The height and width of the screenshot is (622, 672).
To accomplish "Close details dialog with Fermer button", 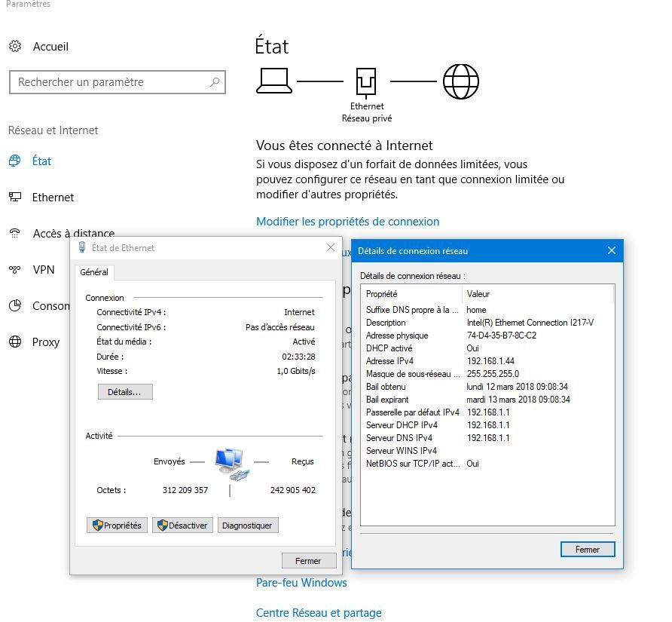I will tap(587, 550).
